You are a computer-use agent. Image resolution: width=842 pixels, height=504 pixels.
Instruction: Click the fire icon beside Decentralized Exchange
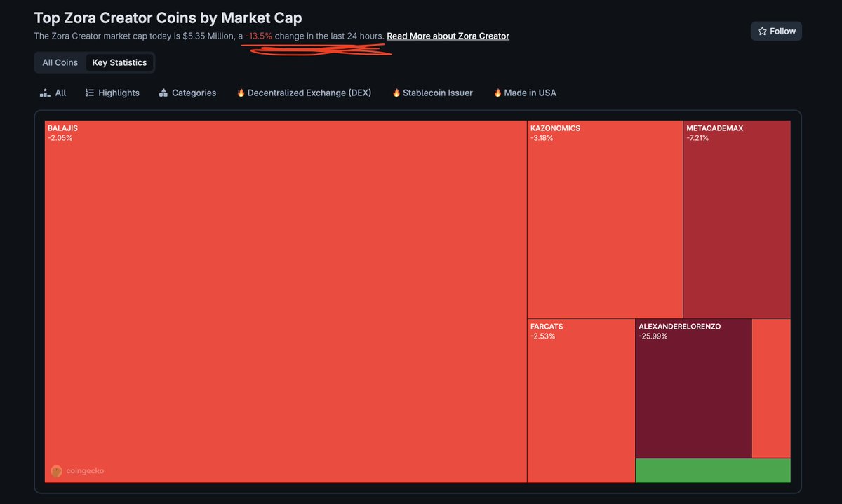(241, 93)
